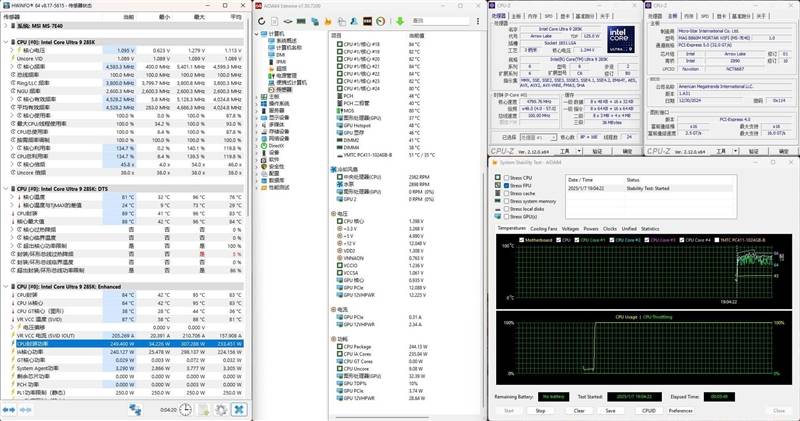Toggle the CPU Core #4 graph legend checkbox
The image size is (800, 421).
[x=682, y=240]
